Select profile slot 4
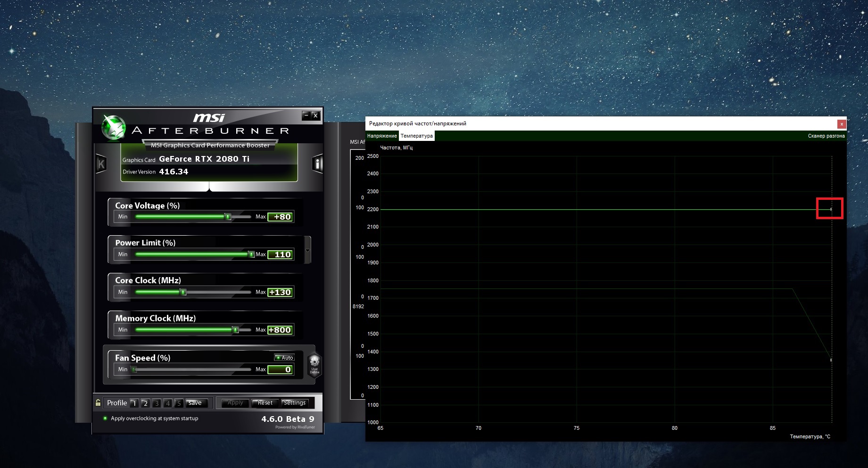The width and height of the screenshot is (868, 468). tap(167, 403)
